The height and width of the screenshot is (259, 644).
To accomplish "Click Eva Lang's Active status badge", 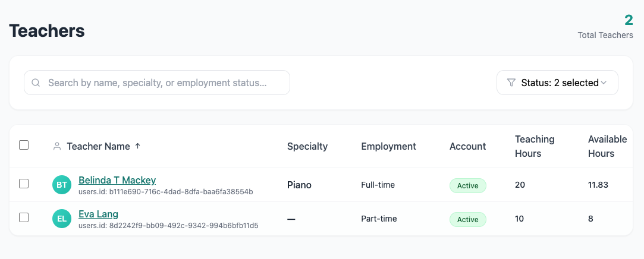I will click(467, 220).
